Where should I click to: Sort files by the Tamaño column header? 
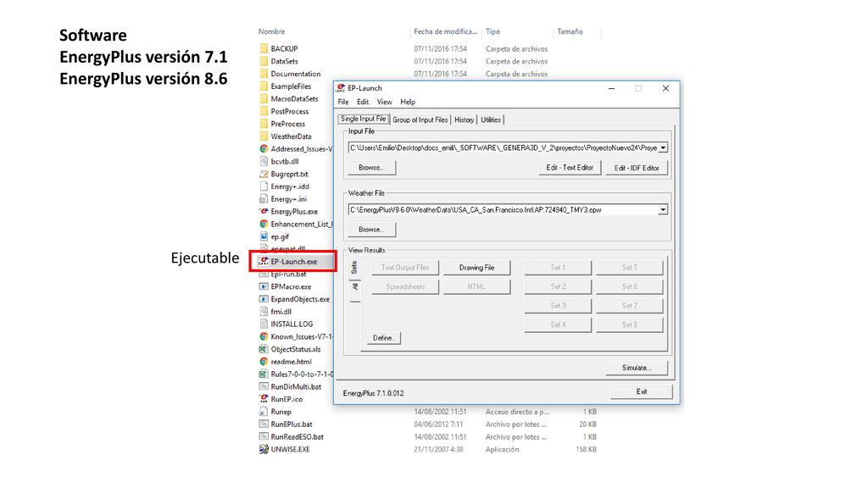tap(570, 31)
